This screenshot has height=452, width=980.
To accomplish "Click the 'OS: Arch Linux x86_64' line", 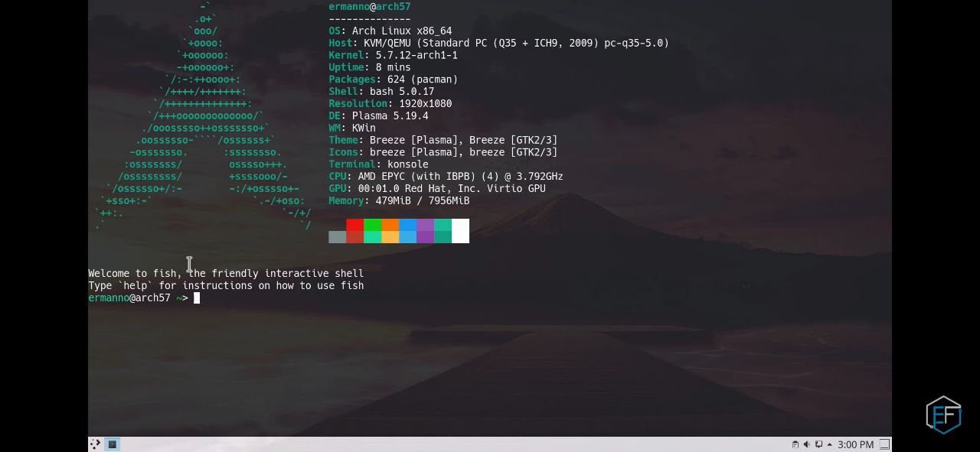I will pyautogui.click(x=390, y=31).
